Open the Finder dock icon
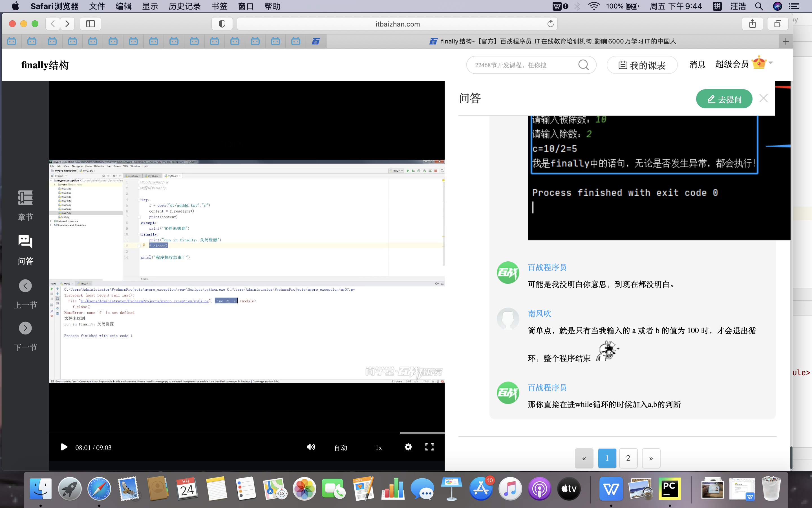 (41, 489)
